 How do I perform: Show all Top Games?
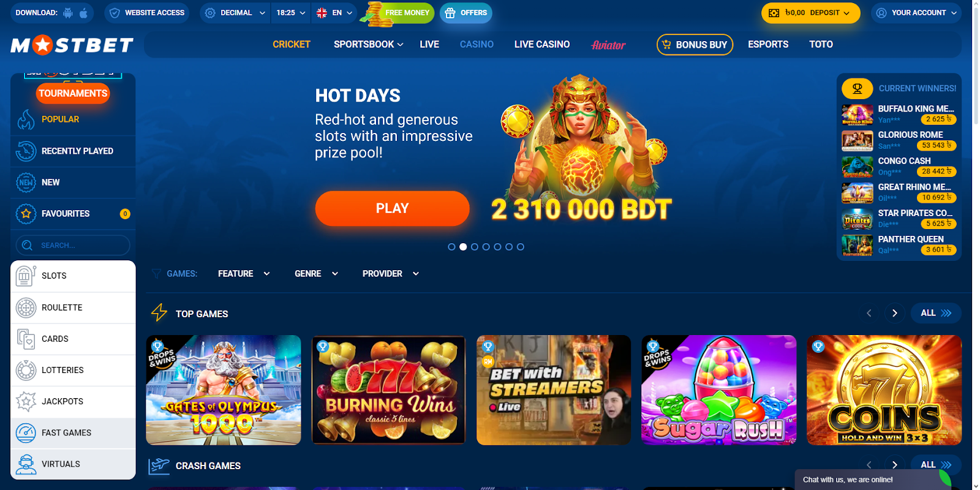936,313
